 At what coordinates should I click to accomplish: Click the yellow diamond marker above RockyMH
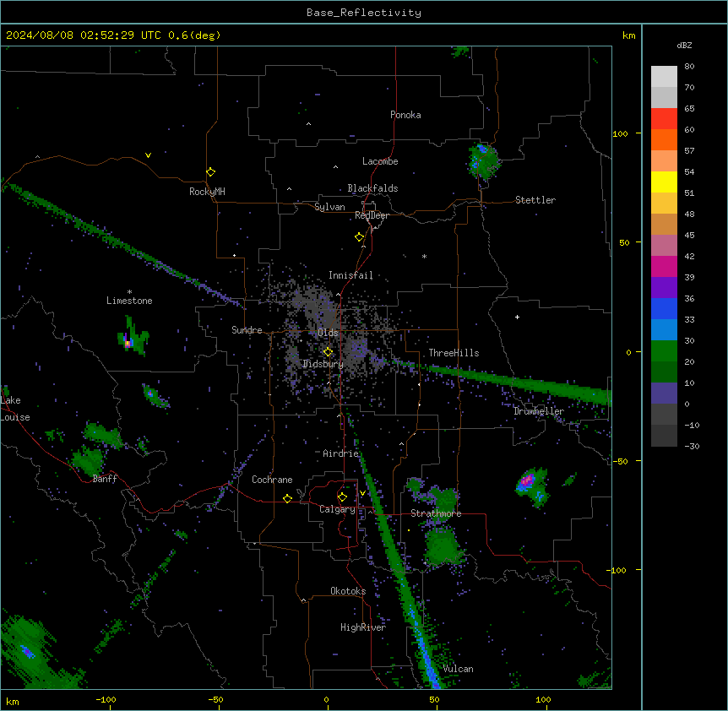(x=211, y=171)
